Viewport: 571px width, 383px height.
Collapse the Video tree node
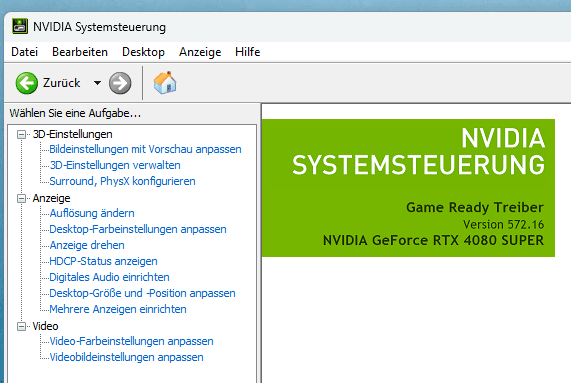(x=21, y=327)
